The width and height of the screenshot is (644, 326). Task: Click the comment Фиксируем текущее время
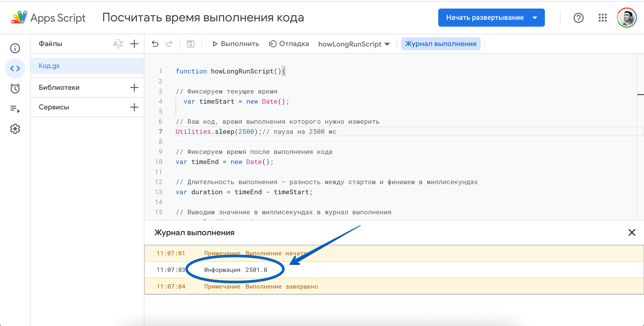tap(226, 91)
